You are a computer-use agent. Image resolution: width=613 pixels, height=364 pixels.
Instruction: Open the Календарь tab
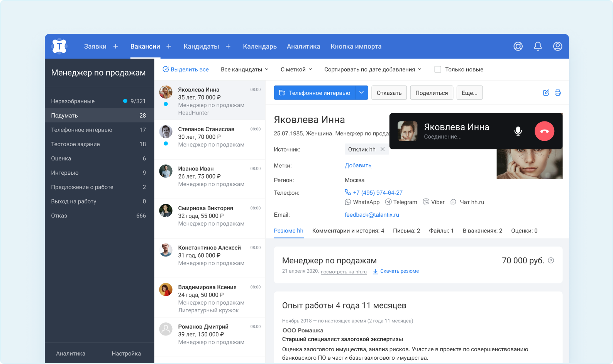260,46
